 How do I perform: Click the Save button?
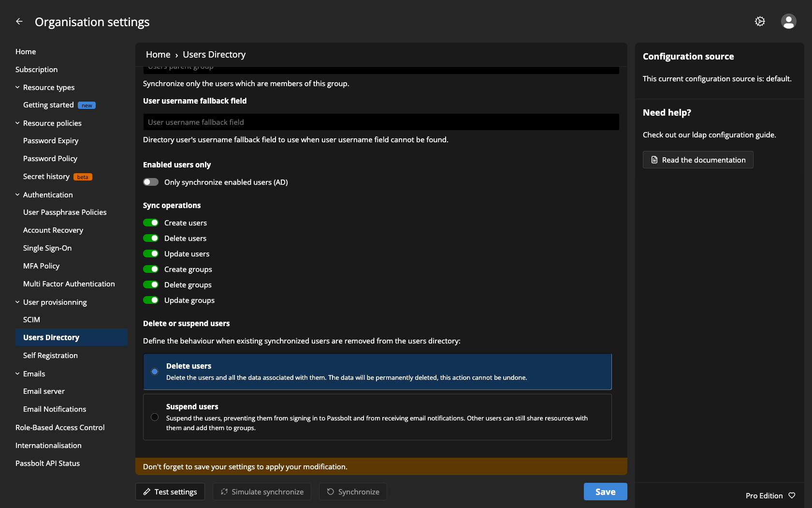click(x=606, y=492)
